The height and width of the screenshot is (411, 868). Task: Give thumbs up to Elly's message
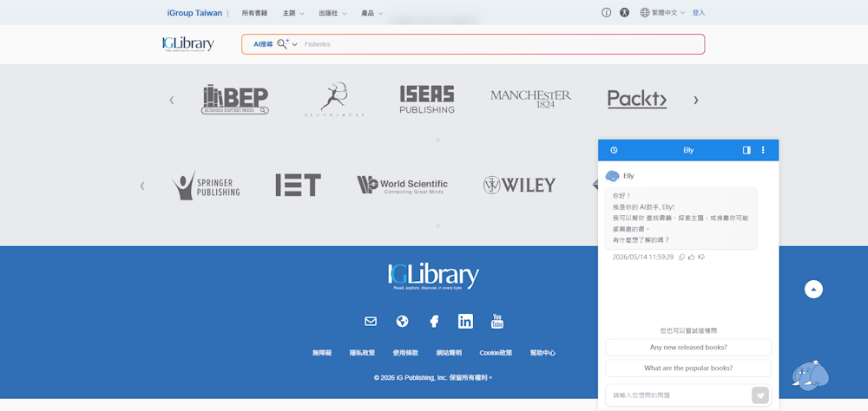click(x=692, y=258)
